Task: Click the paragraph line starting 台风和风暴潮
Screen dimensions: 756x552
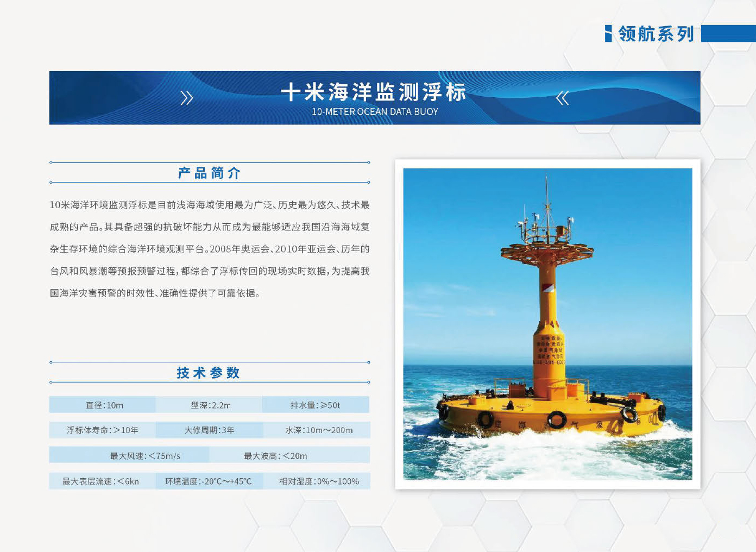Action: [210, 271]
